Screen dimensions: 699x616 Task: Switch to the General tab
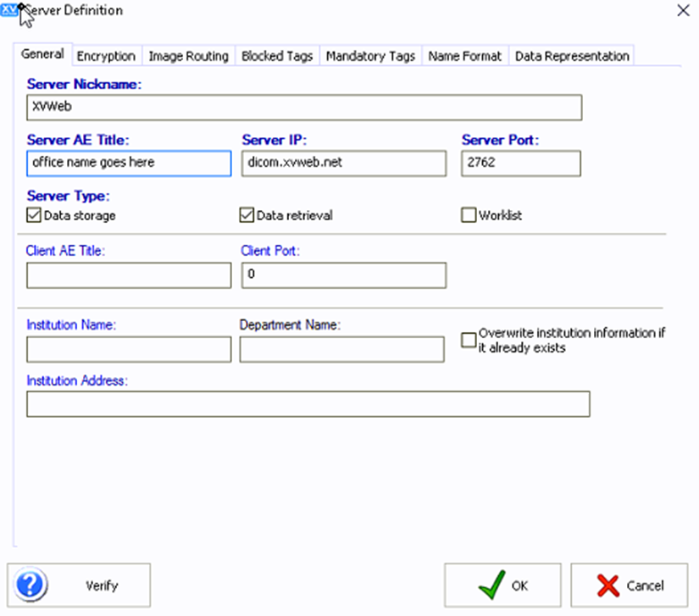[43, 54]
